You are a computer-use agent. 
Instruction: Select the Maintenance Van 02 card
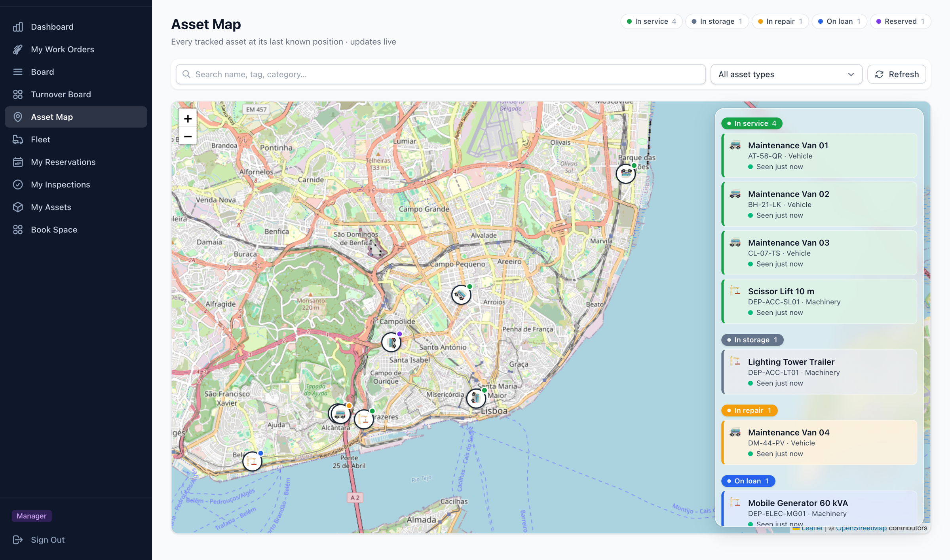tap(819, 204)
